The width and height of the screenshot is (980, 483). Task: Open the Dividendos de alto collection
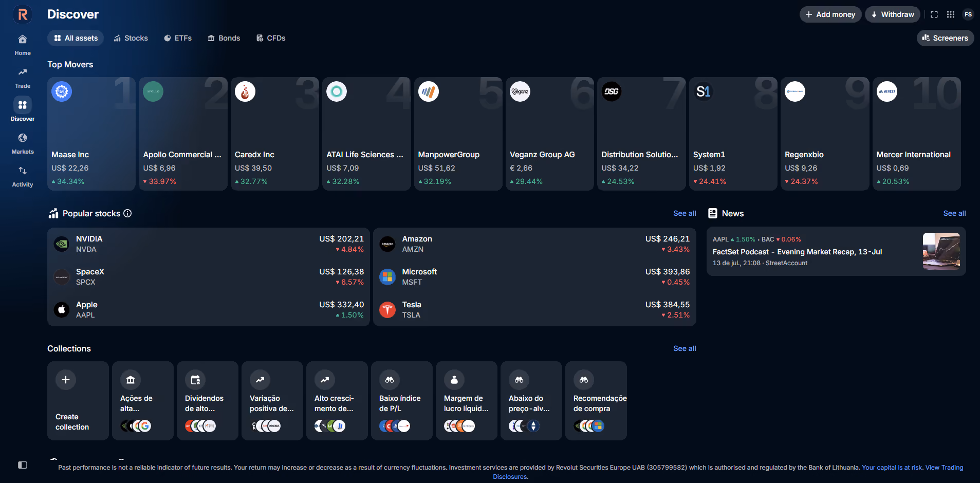(208, 401)
